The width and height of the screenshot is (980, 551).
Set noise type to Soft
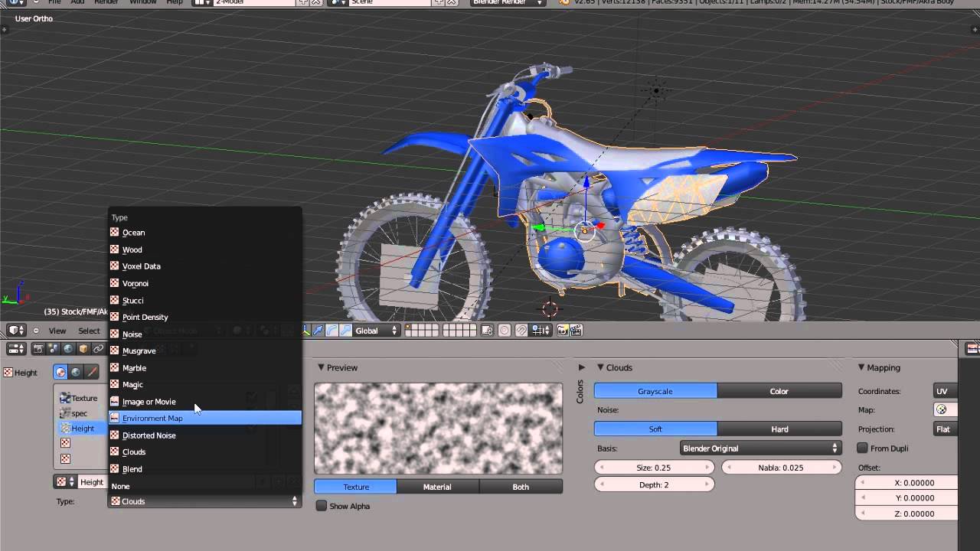[655, 429]
